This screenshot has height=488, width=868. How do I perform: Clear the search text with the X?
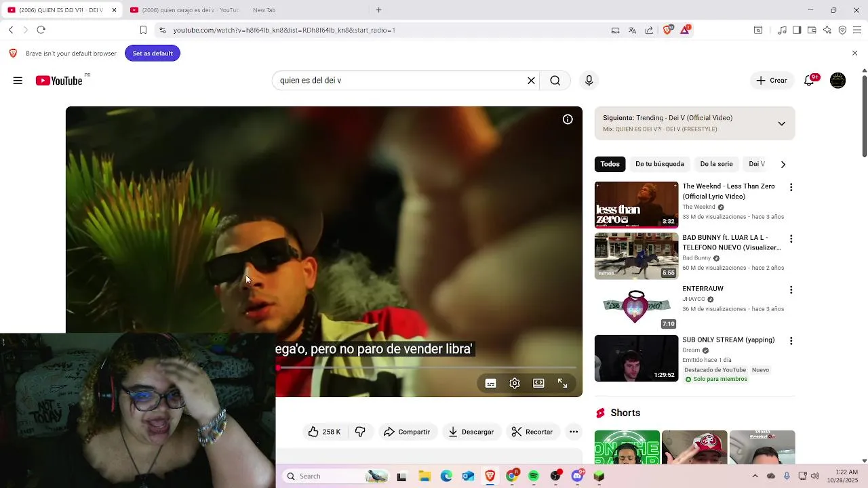(x=531, y=81)
